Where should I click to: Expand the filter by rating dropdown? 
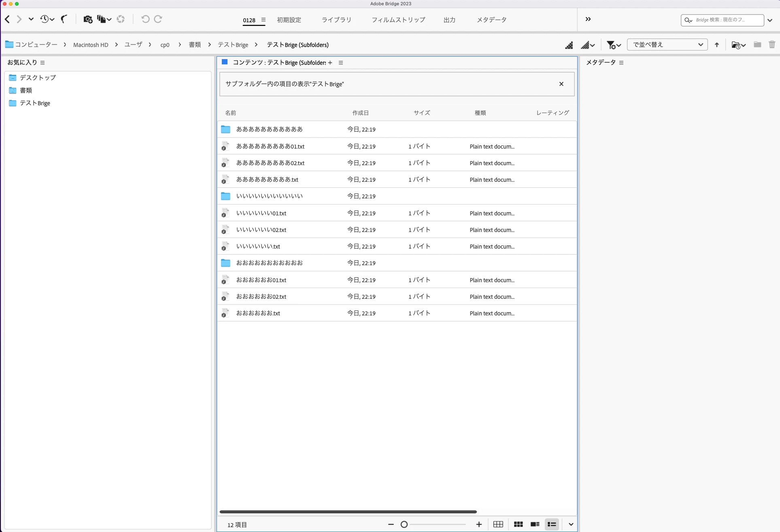coord(614,45)
